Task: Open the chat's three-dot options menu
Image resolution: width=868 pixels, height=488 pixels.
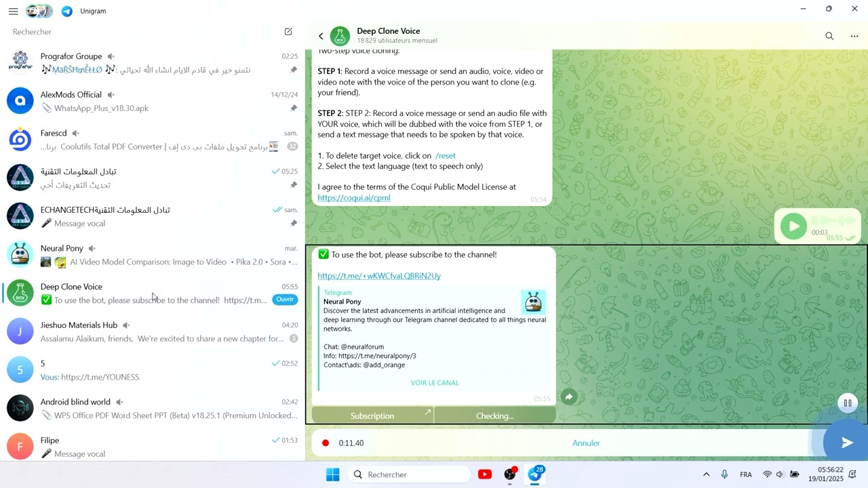Action: pyautogui.click(x=854, y=36)
